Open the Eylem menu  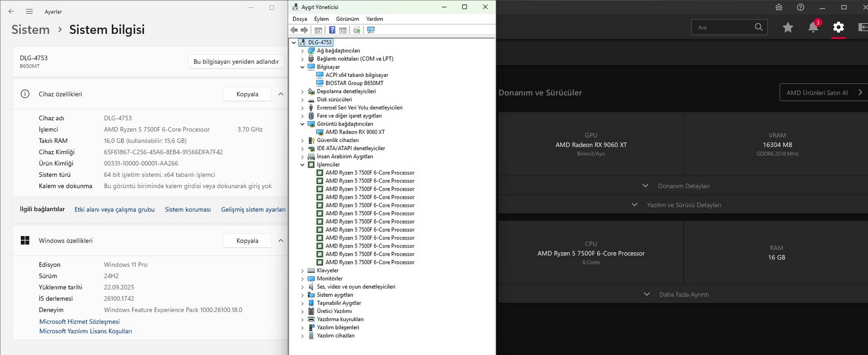click(321, 19)
